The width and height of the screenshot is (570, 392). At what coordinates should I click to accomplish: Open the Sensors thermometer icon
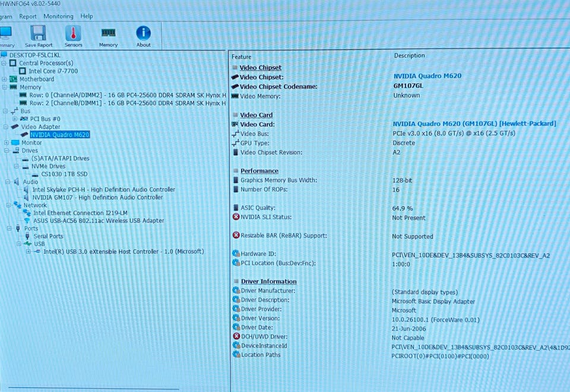pos(73,36)
